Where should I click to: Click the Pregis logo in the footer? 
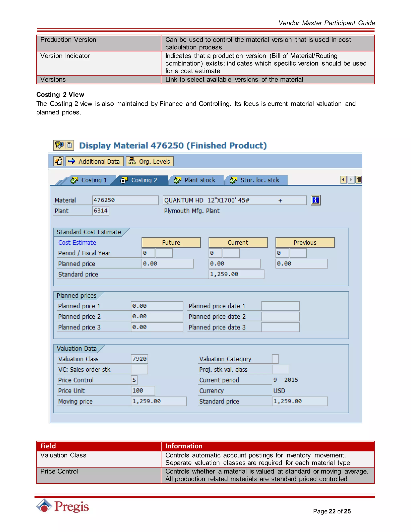[63, 506]
